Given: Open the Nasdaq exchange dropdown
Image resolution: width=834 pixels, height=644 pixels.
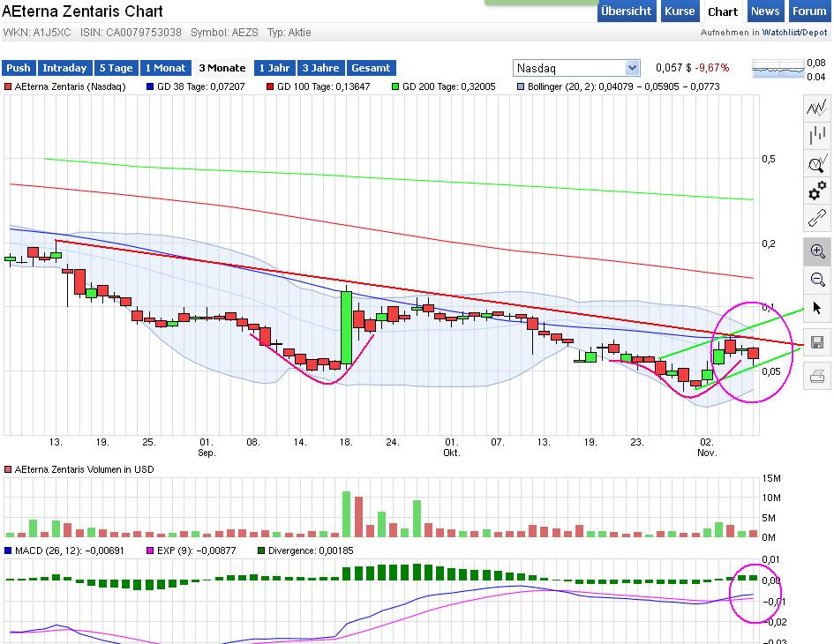Looking at the screenshot, I should pyautogui.click(x=632, y=67).
